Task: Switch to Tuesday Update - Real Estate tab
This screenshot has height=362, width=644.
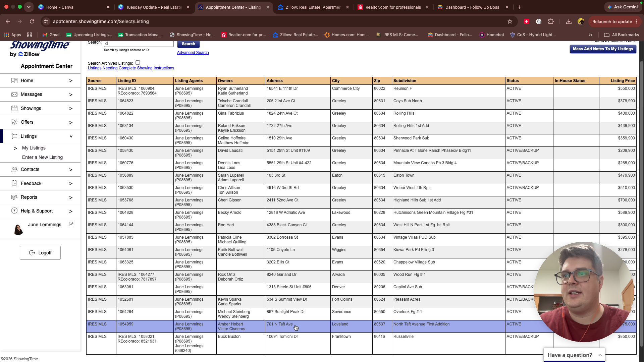Action: tap(154, 7)
